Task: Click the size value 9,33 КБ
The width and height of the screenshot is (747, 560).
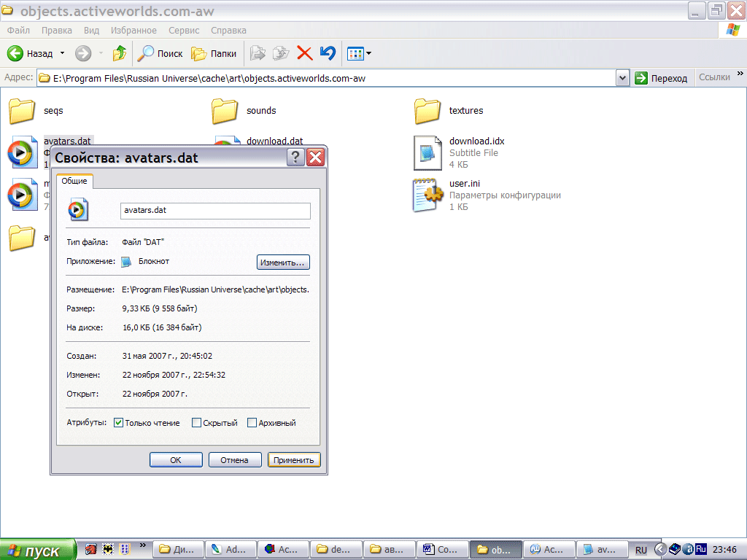Action: point(160,308)
